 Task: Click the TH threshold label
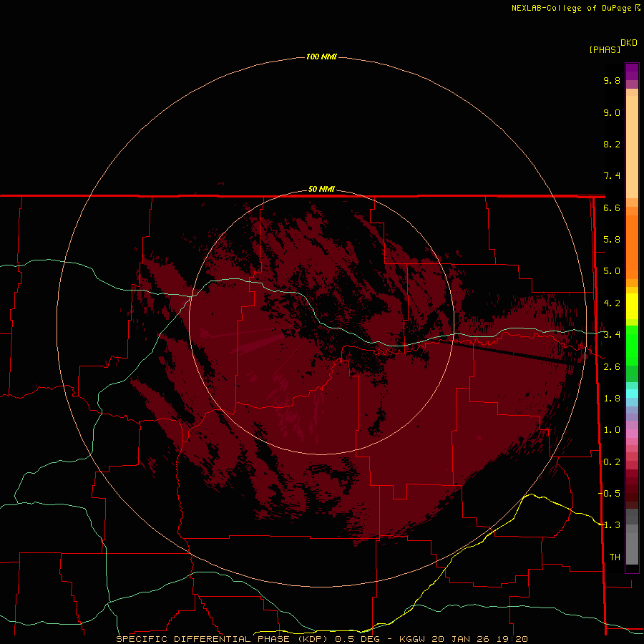615,557
